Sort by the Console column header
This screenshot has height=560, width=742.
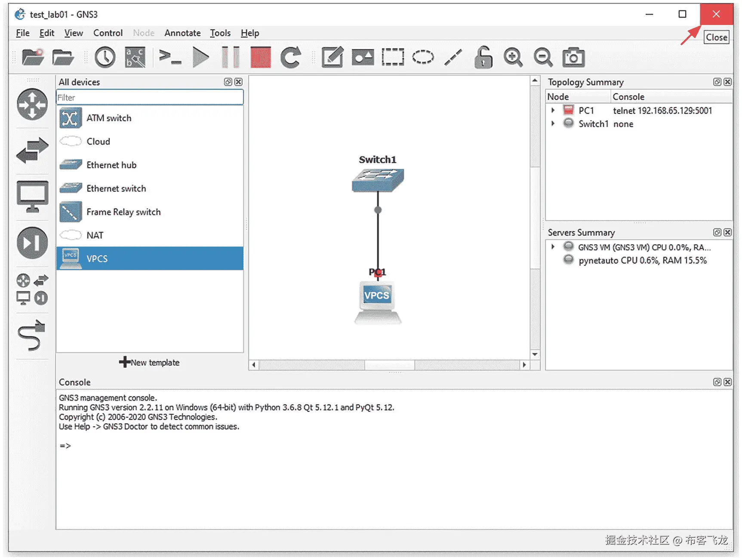click(x=671, y=97)
